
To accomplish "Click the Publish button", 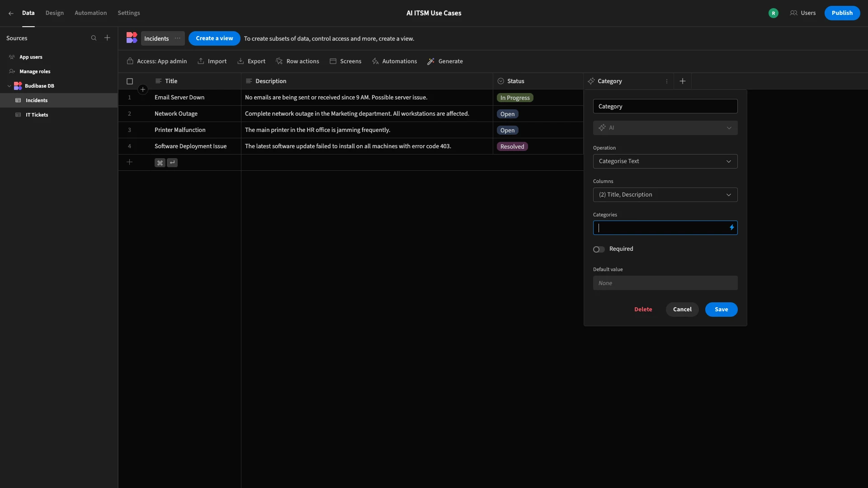I will point(842,13).
